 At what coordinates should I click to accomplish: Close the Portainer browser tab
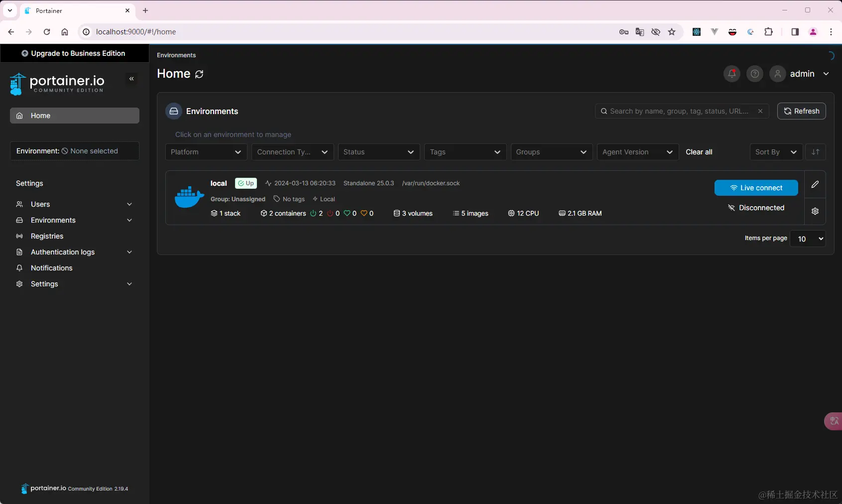tap(127, 10)
